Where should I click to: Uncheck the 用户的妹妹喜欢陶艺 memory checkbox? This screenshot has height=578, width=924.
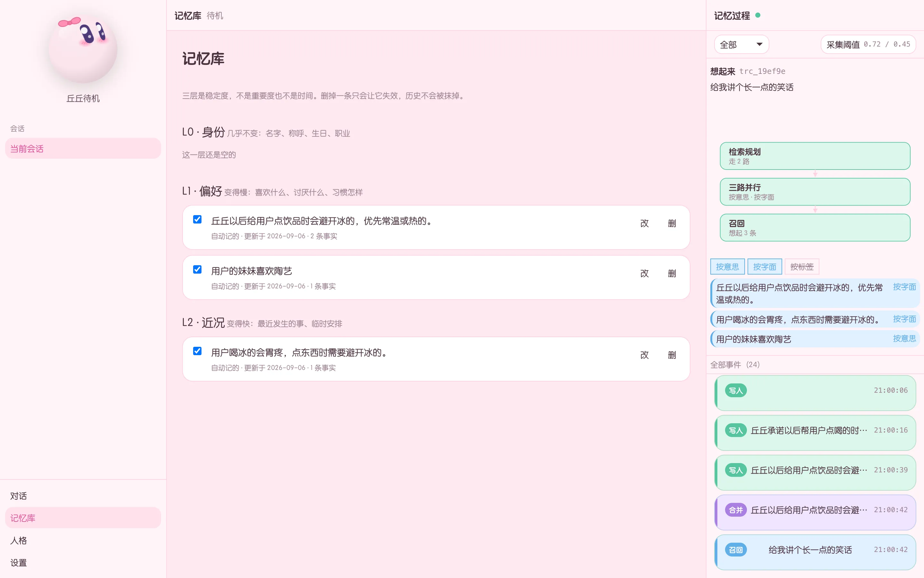(x=197, y=269)
